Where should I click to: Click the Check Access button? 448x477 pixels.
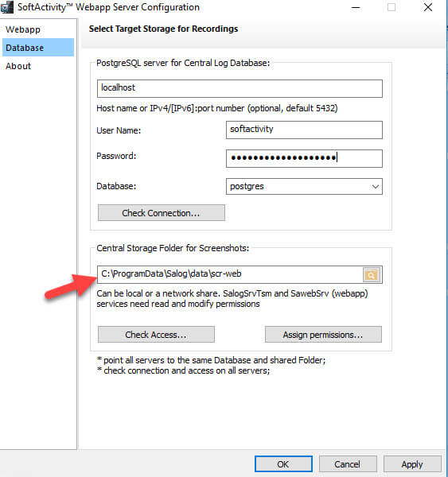pyautogui.click(x=156, y=335)
